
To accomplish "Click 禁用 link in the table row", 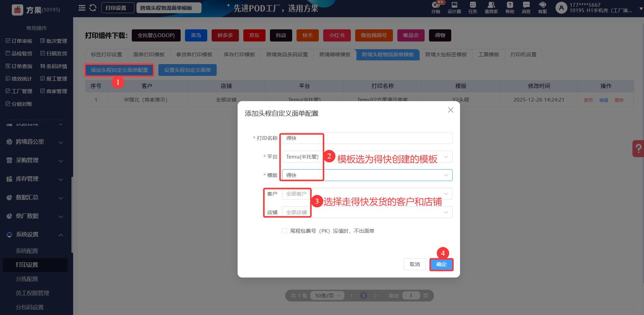I will [588, 100].
